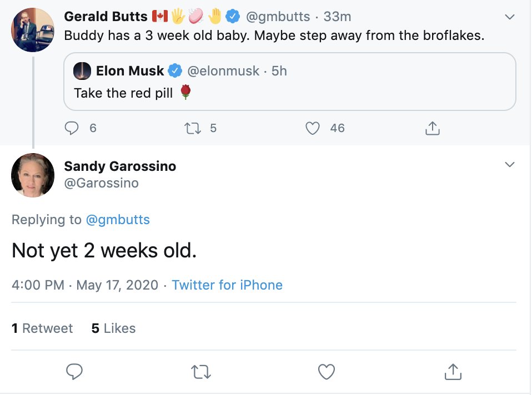
Task: Retweet Sandy Garossino's tweet
Action: point(200,371)
